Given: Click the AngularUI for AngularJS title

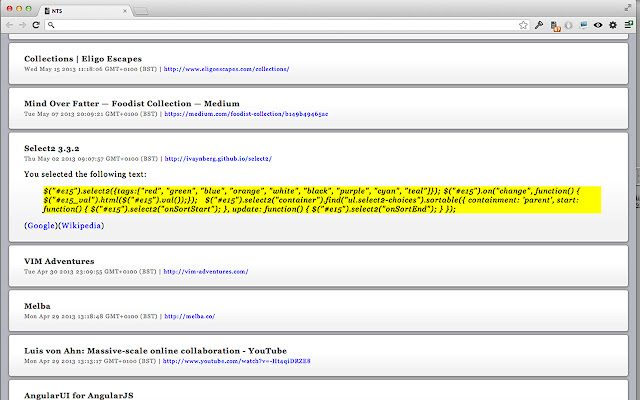Looking at the screenshot, I should coord(79,396).
